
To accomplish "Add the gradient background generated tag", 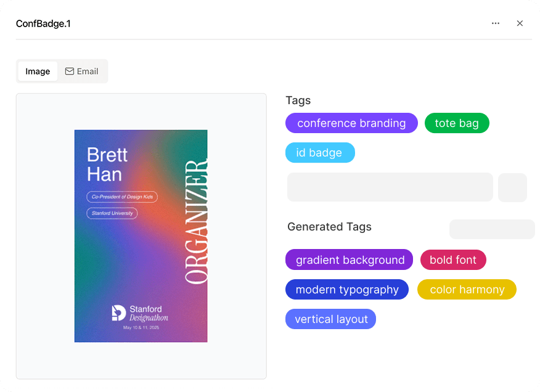I will (x=349, y=259).
